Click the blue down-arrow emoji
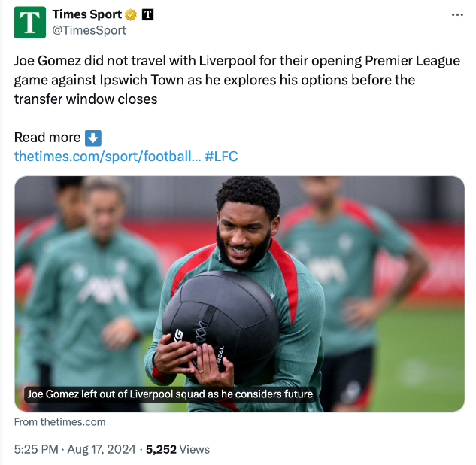 92,138
